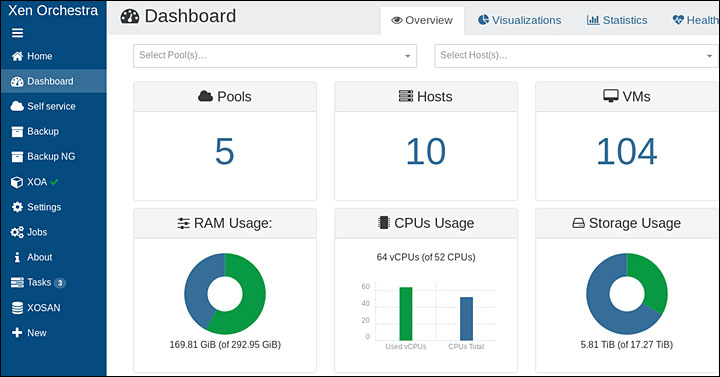Click the Pools count number 5
This screenshot has width=720, height=377.
225,152
